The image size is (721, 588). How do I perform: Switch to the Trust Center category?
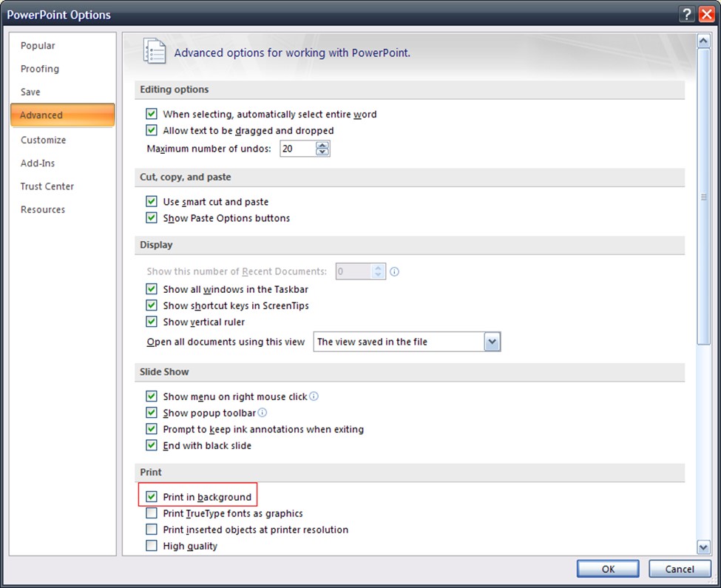47,186
